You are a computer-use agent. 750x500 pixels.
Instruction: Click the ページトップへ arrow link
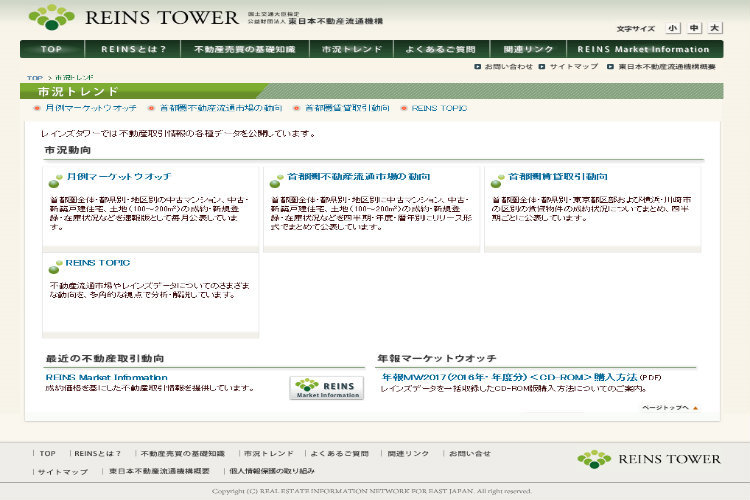pos(669,408)
